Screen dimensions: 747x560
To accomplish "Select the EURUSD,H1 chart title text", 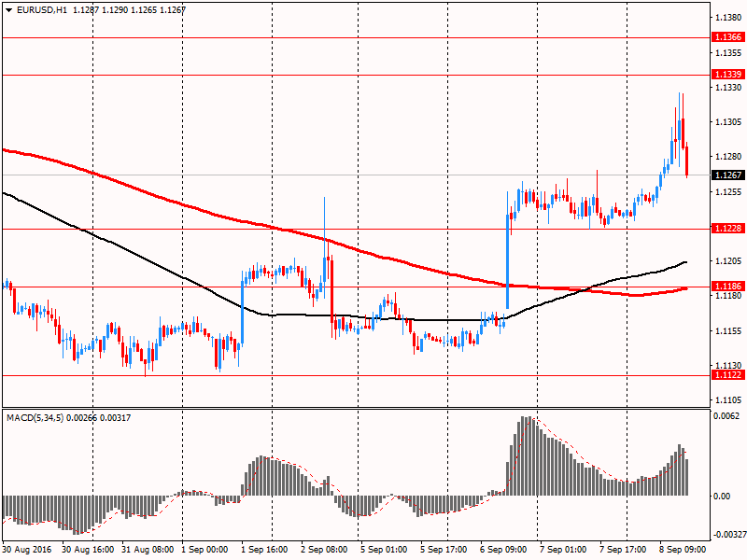I will coord(42,10).
